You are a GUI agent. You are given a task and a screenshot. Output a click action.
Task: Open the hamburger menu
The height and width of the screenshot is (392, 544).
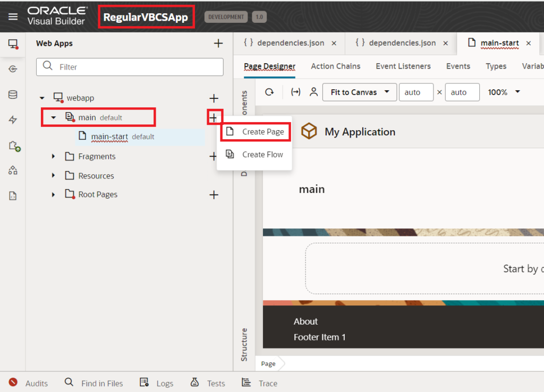(13, 16)
